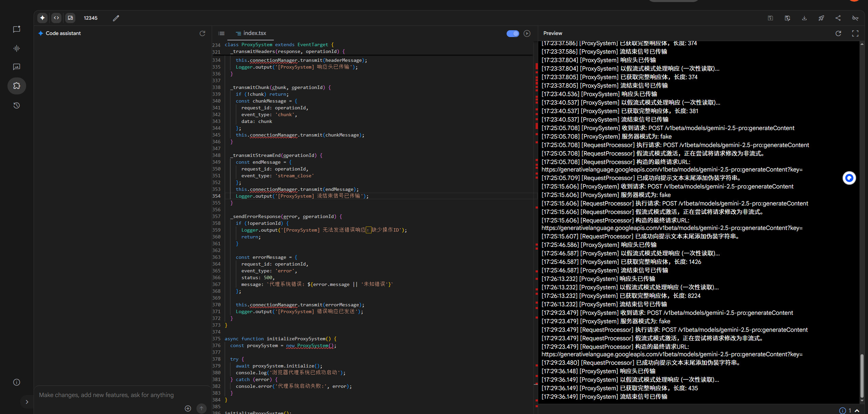This screenshot has width=868, height=414.
Task: Reload the Preview panel
Action: [838, 33]
